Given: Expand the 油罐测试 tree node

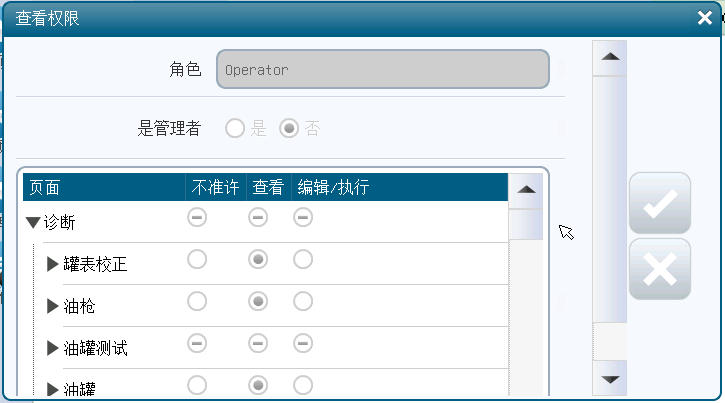Looking at the screenshot, I should click(53, 349).
